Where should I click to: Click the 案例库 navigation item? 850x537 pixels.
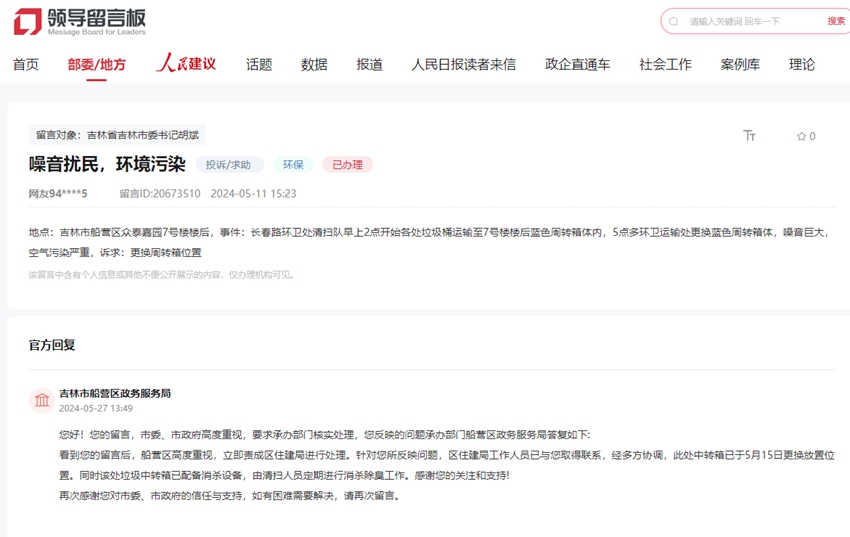click(740, 65)
